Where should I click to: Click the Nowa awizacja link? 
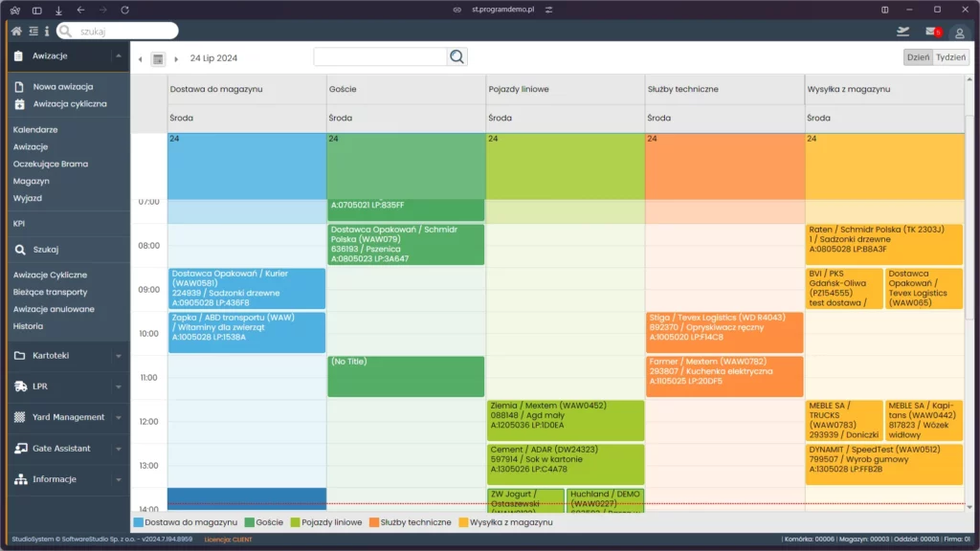click(x=62, y=86)
